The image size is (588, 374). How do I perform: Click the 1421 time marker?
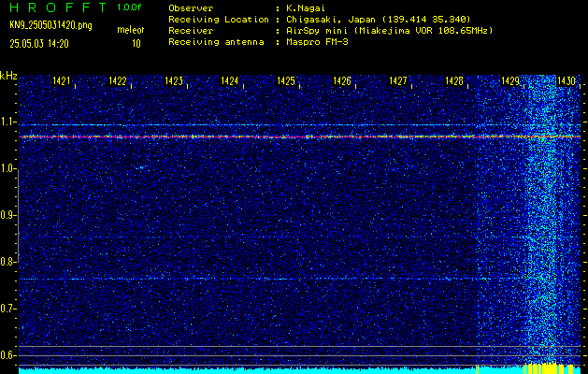(x=62, y=80)
